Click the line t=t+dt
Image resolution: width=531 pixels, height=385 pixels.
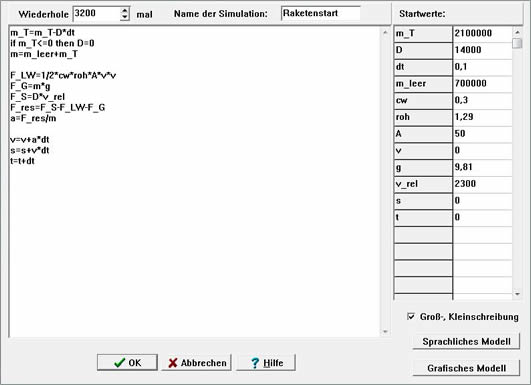[x=22, y=161]
